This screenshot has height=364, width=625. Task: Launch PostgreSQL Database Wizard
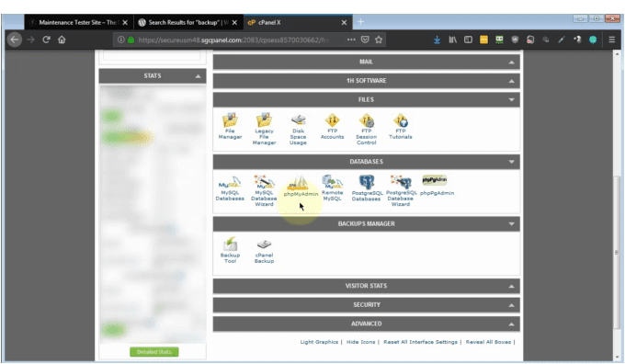click(401, 190)
